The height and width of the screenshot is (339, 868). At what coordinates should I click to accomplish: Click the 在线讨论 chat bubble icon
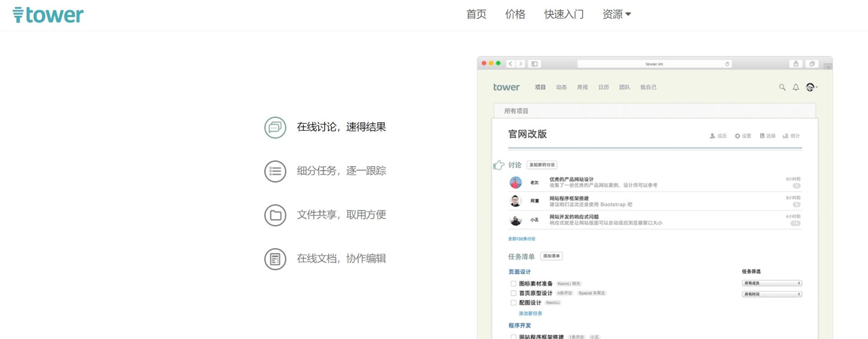point(275,127)
